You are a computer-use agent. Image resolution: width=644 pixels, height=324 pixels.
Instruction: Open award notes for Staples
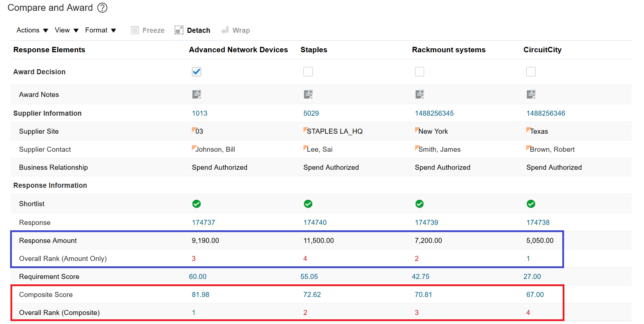click(x=308, y=94)
